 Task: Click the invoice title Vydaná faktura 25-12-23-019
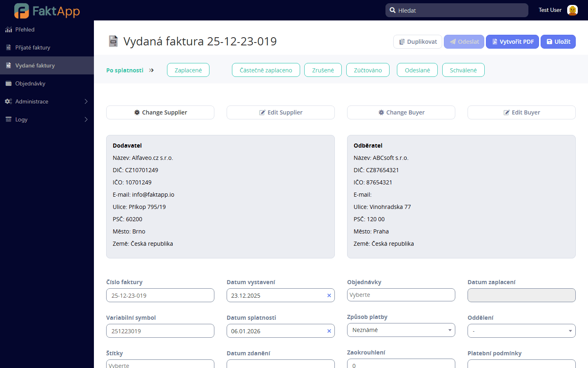(x=200, y=41)
